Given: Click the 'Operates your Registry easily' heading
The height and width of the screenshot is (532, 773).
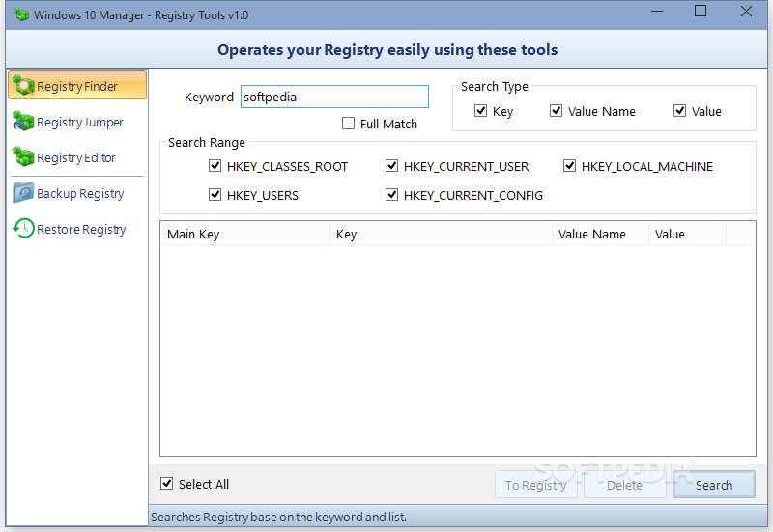Looking at the screenshot, I should (x=387, y=50).
